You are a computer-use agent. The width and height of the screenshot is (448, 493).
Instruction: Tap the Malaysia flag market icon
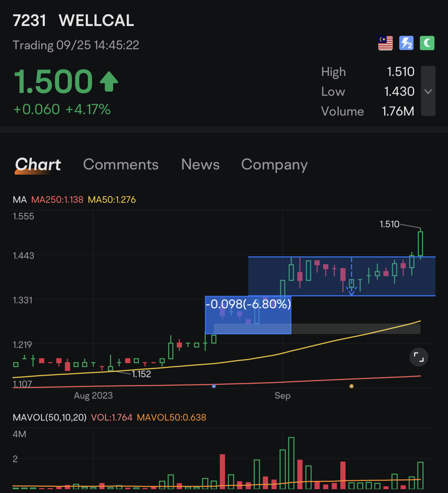[385, 43]
